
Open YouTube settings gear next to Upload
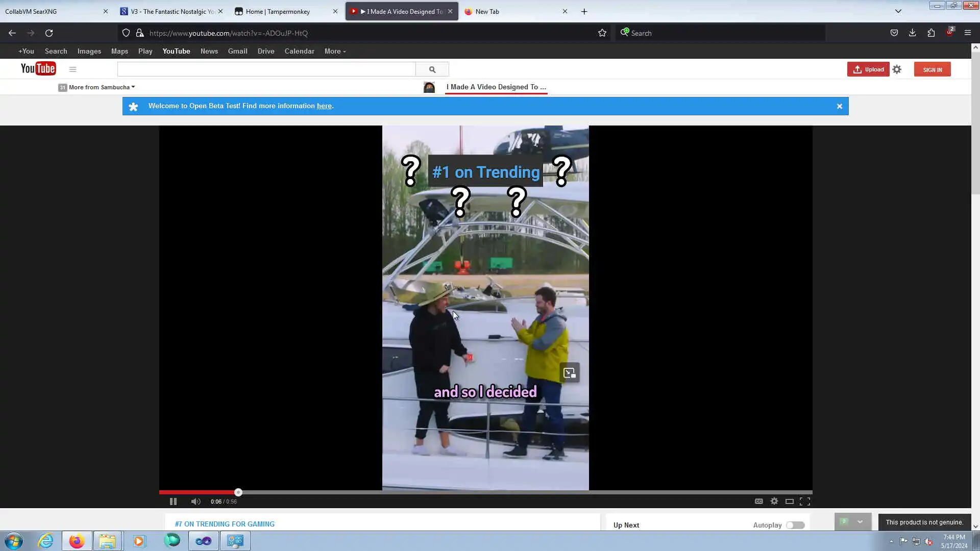coord(897,69)
